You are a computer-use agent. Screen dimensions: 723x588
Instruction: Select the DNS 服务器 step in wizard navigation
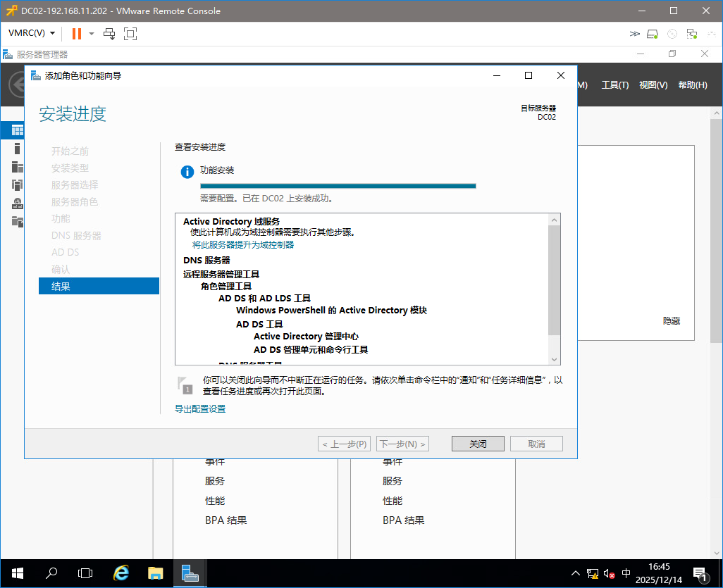point(76,235)
